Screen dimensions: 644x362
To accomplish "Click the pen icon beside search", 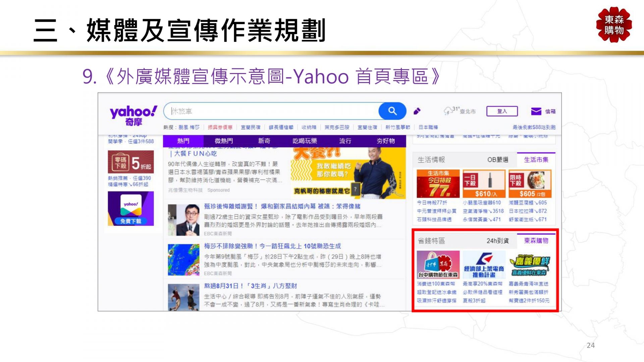I will (417, 111).
